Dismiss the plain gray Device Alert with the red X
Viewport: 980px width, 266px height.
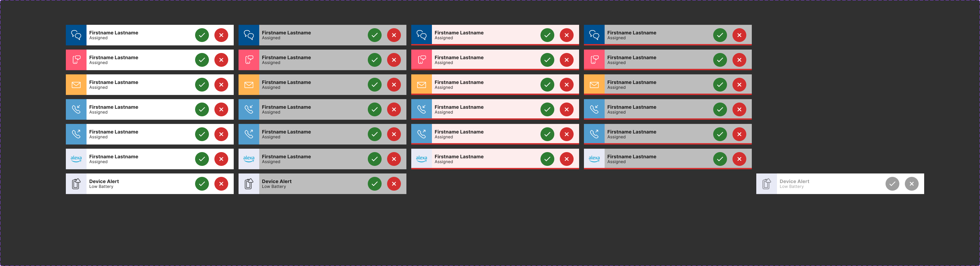(x=394, y=184)
